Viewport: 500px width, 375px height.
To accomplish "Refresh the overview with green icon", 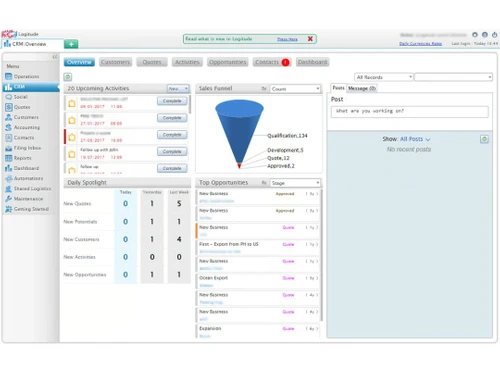I will tap(68, 77).
